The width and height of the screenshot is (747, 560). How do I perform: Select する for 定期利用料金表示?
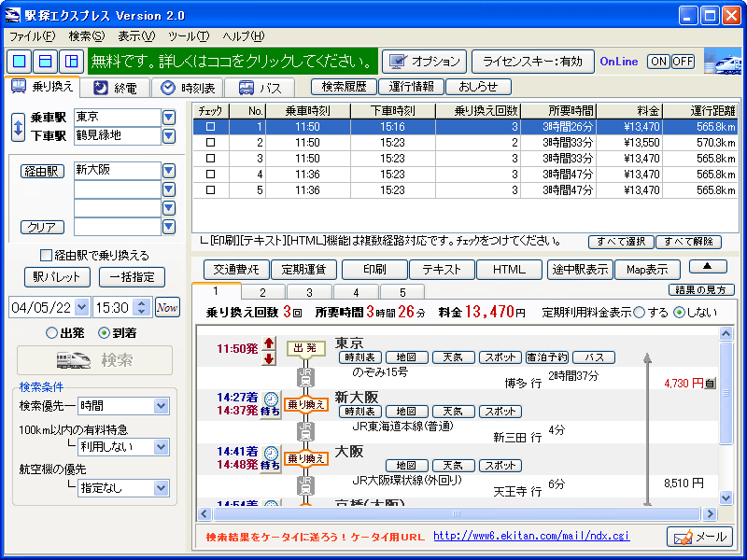point(640,313)
